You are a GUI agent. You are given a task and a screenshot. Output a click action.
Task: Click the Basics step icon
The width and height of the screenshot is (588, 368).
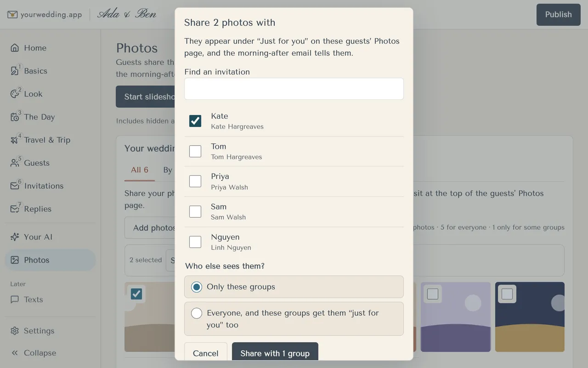click(x=15, y=71)
